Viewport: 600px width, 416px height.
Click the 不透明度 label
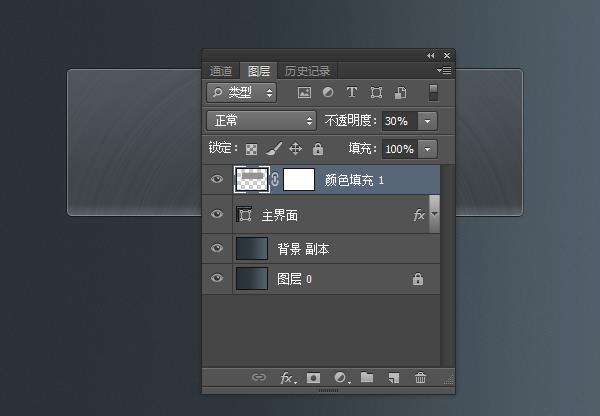point(351,121)
